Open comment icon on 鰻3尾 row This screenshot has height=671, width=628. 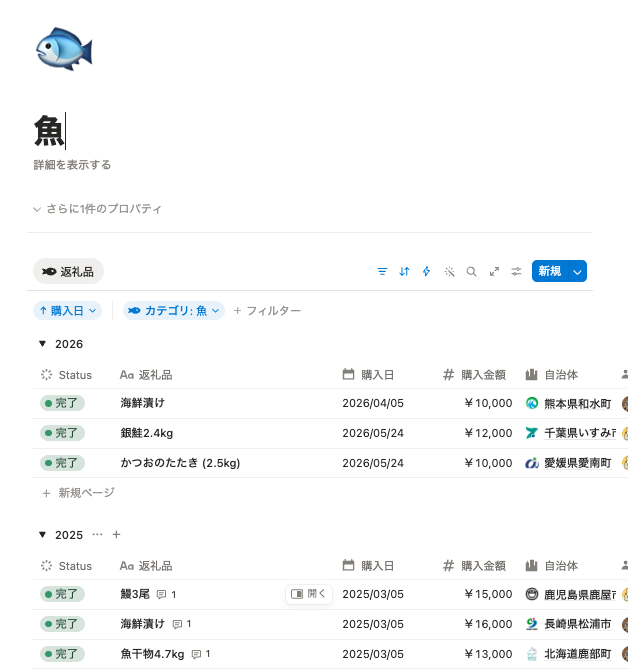coord(161,594)
